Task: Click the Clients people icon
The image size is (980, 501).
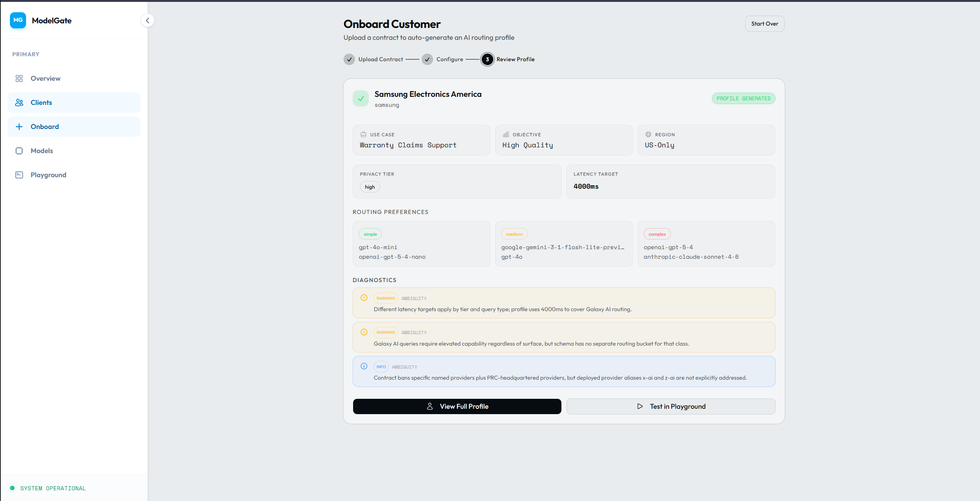Action: click(x=19, y=102)
